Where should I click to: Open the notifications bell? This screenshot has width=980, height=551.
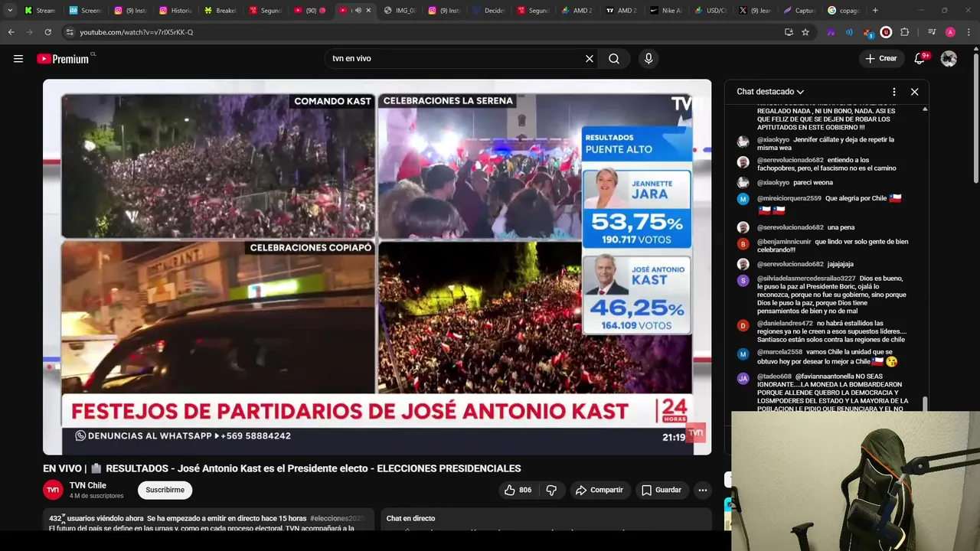coord(920,58)
